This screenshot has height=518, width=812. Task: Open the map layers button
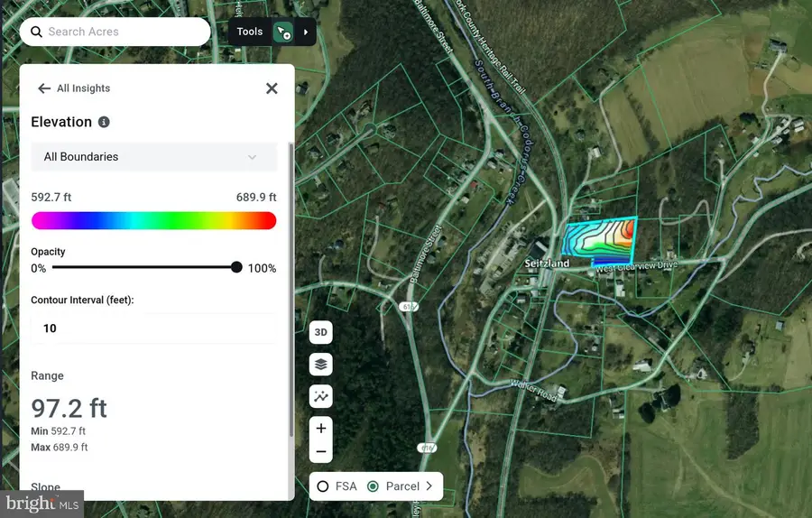[x=320, y=365]
